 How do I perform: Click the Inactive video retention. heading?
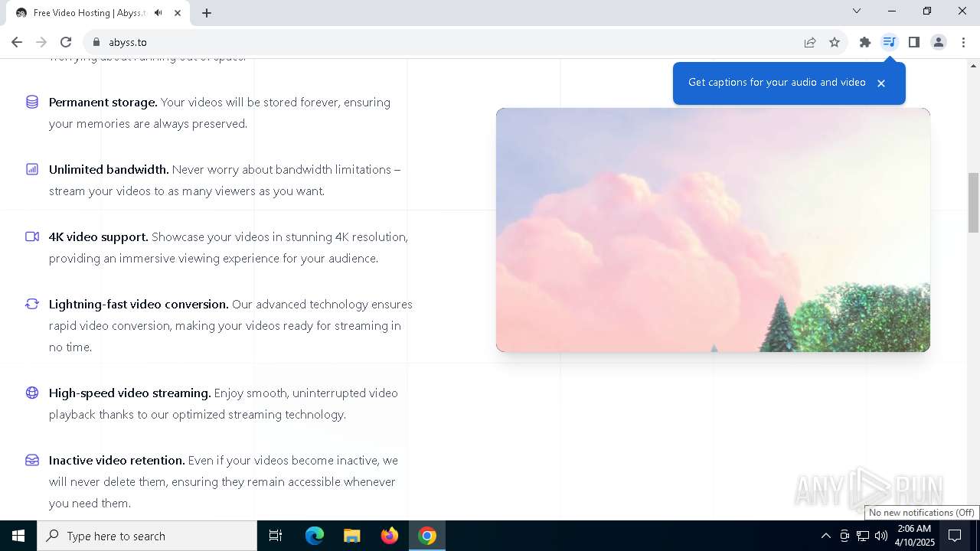117,460
